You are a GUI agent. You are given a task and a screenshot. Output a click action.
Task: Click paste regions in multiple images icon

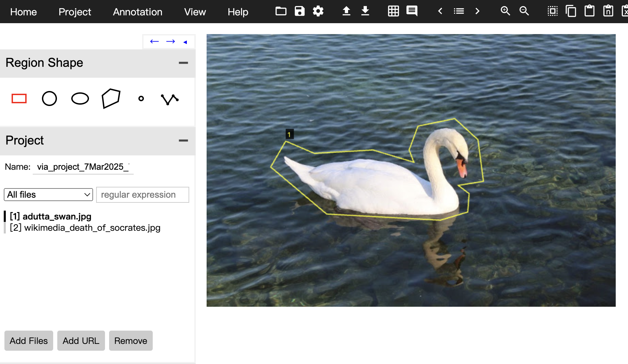608,11
